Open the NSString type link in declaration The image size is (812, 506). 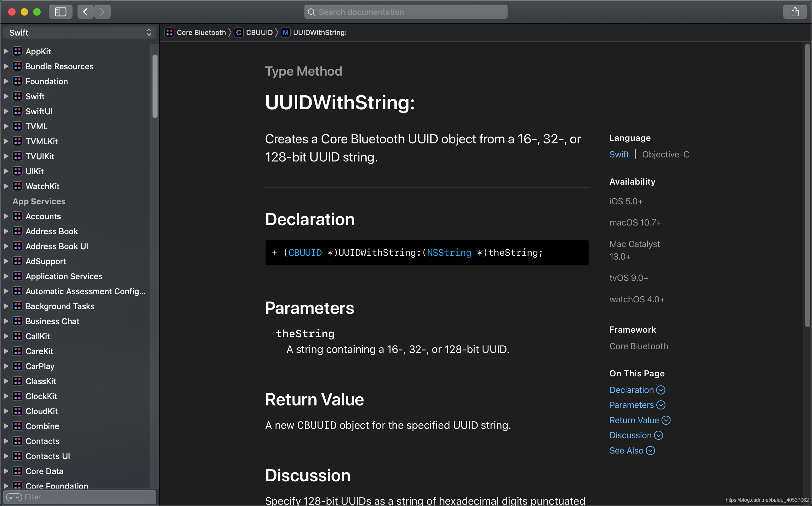coord(449,253)
